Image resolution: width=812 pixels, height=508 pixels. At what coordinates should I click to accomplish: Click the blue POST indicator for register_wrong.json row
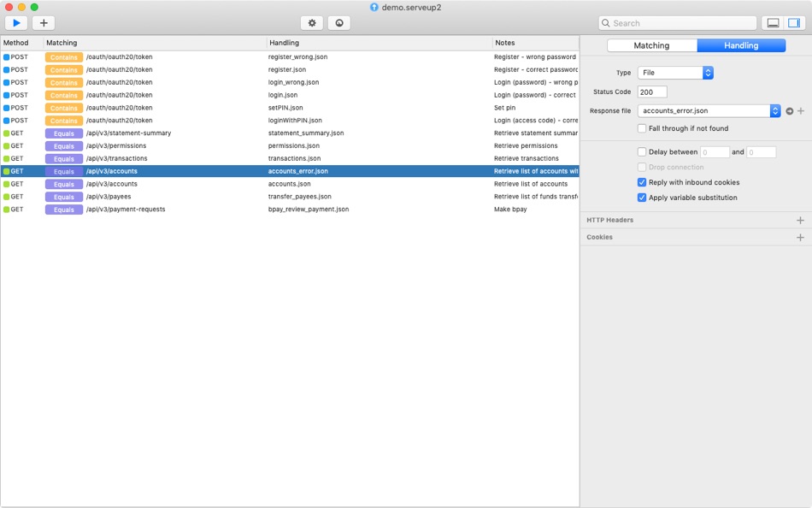click(7, 57)
